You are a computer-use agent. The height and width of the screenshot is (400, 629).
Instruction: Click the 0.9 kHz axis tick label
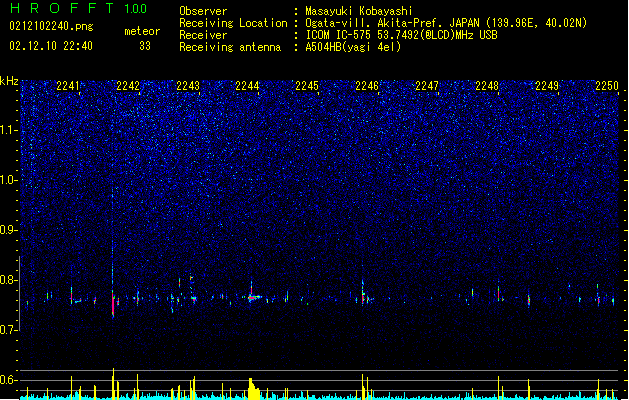point(8,230)
